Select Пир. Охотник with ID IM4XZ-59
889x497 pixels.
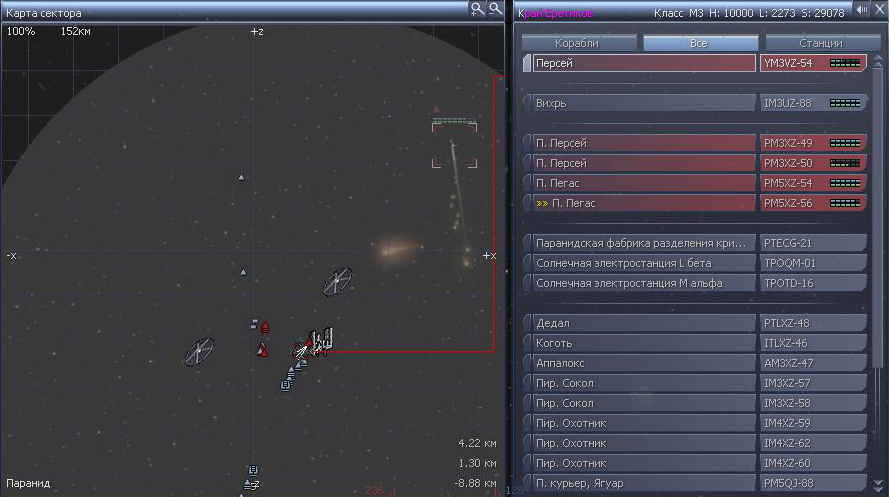(644, 423)
